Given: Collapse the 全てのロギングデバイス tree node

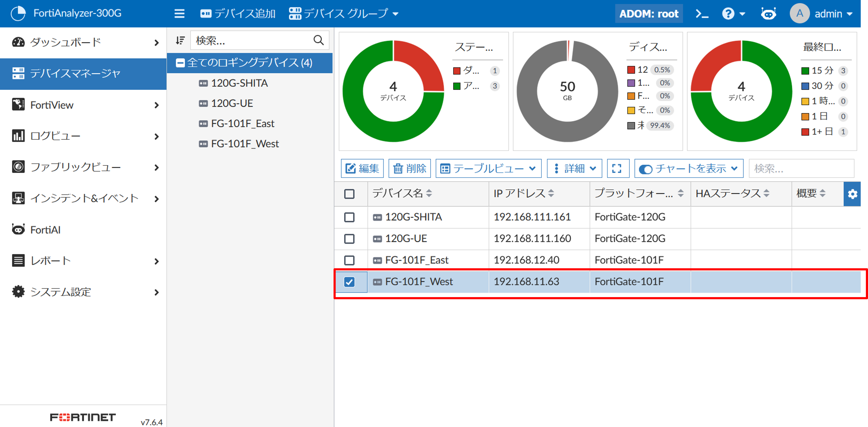Looking at the screenshot, I should pyautogui.click(x=180, y=63).
